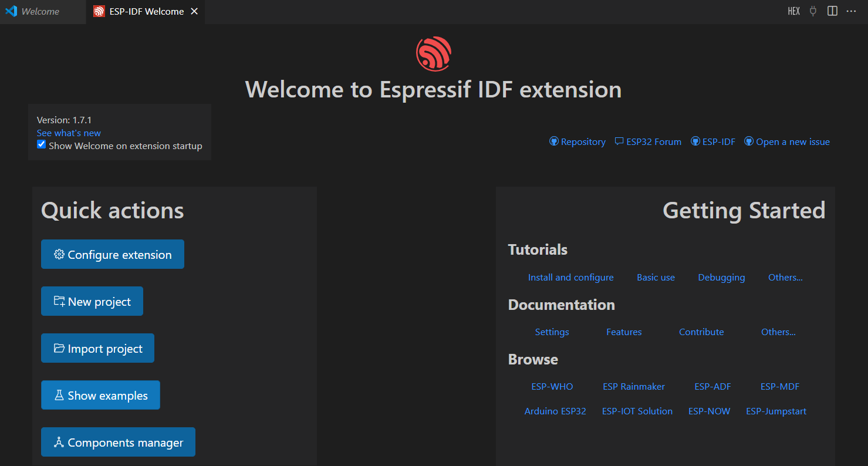Click the Browse section heading

(x=533, y=359)
